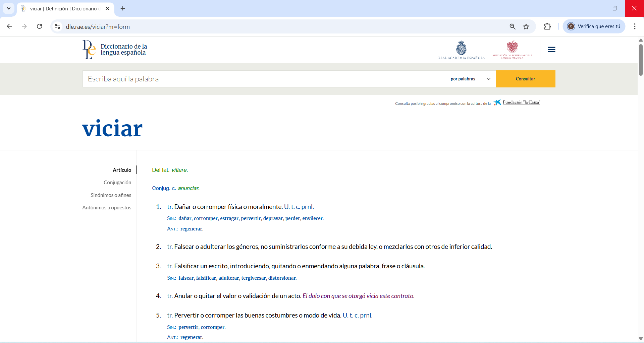Click the Asociación de Academias logo

click(x=512, y=50)
